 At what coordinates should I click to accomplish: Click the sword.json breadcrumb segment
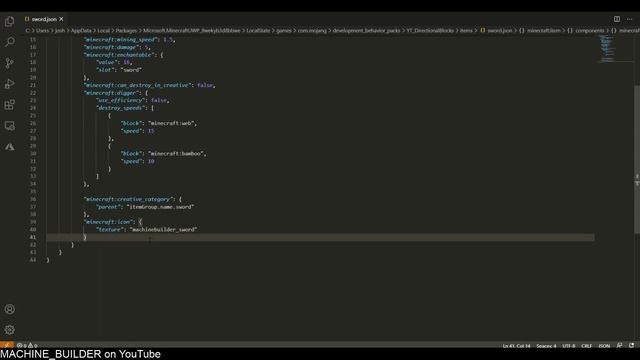pos(496,31)
